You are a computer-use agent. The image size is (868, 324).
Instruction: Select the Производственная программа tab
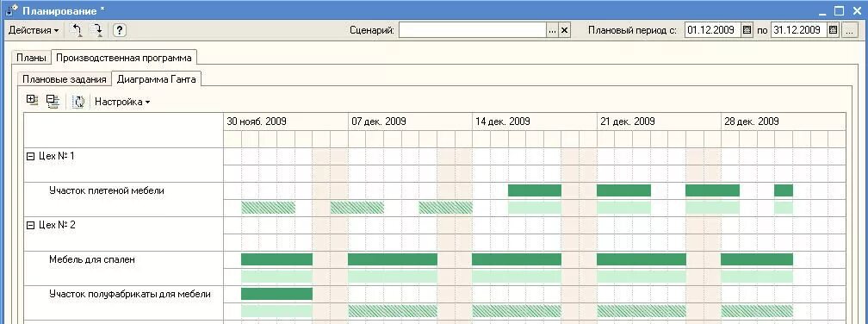click(x=124, y=58)
